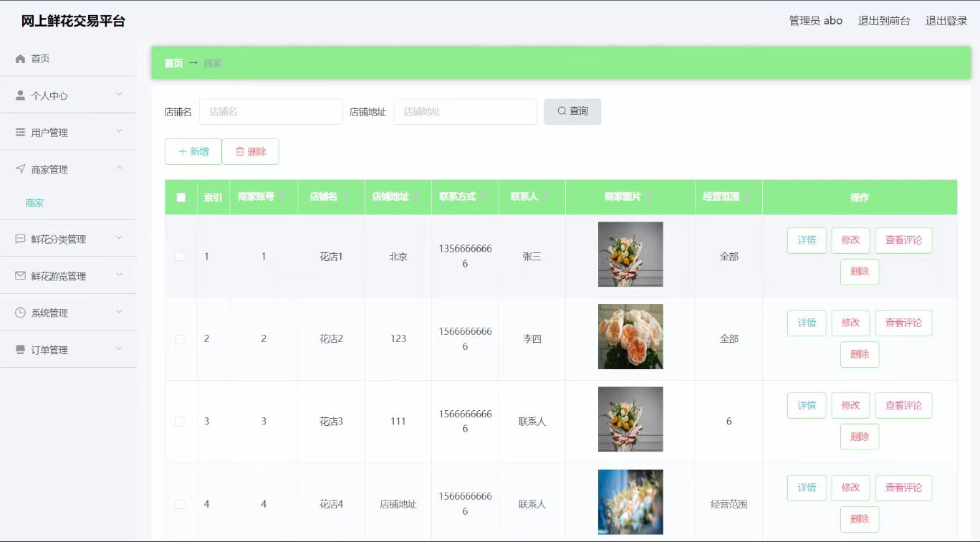Expand 订单管理 using its chevron
The width and height of the screenshot is (980, 542).
(x=120, y=348)
